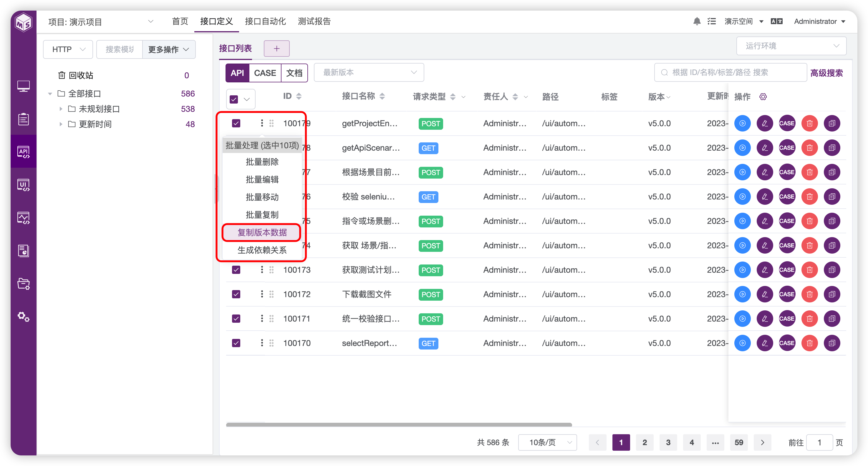Select 复制版本数据 from batch menu
868x466 pixels.
[x=262, y=232]
